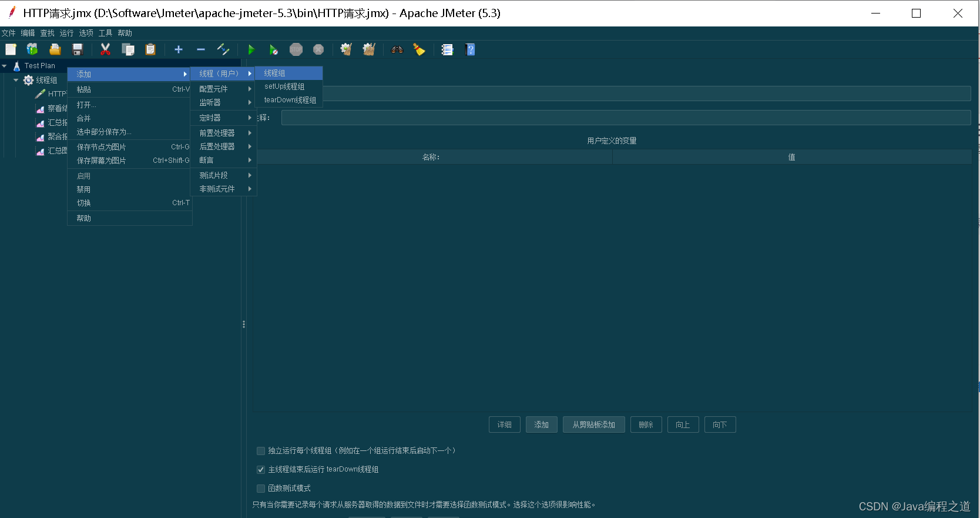Image resolution: width=980 pixels, height=518 pixels.
Task: Select the 线程组 gear icon in tree
Action: coord(28,80)
